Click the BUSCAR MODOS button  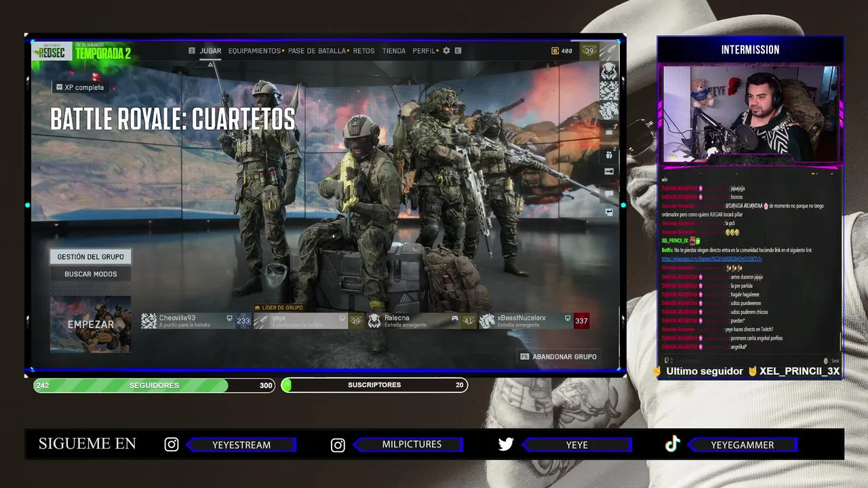click(x=90, y=274)
